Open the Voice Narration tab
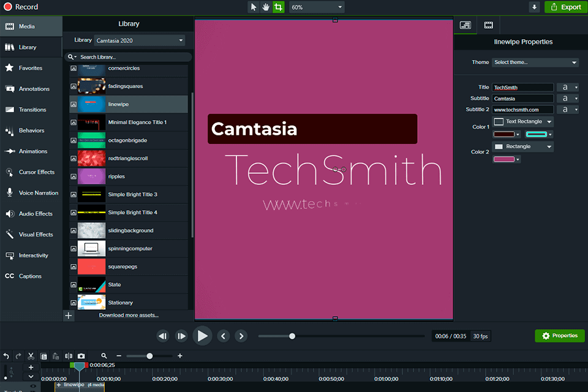Image resolution: width=588 pixels, height=392 pixels. click(31, 193)
